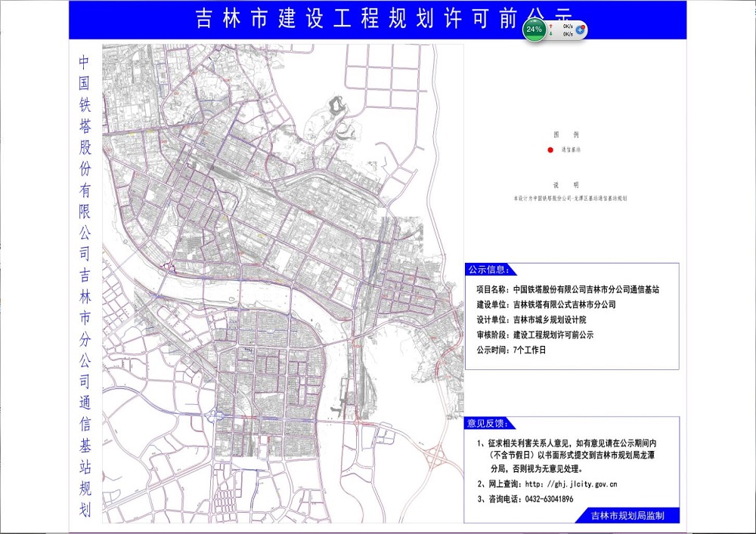756x534 pixels.
Task: Click the blue plus icon on floating widget
Action: (581, 30)
